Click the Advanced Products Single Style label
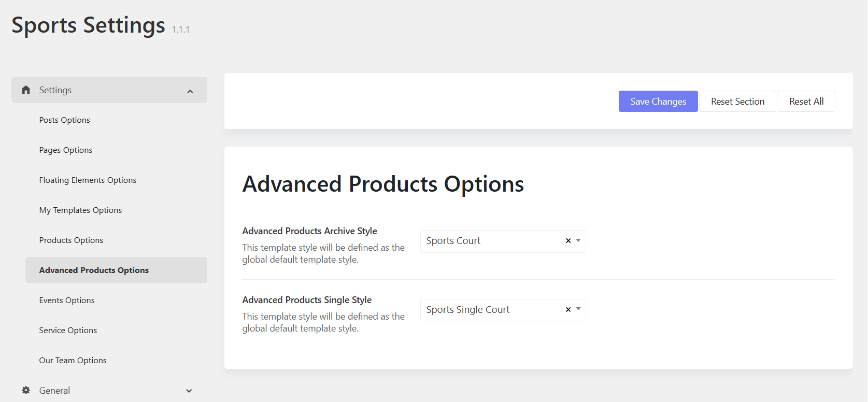868x402 pixels. pyautogui.click(x=307, y=300)
